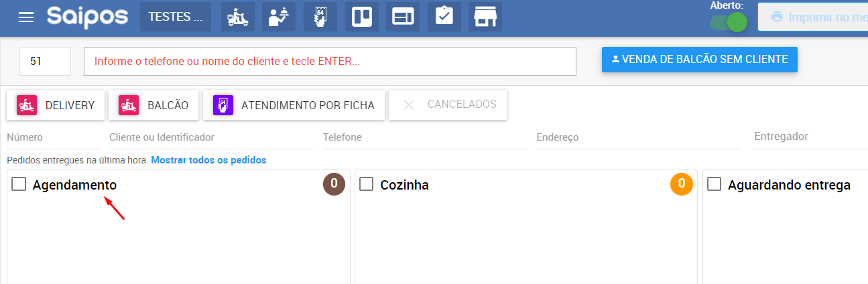Open the TESTES store selector
868x284 pixels.
(x=175, y=17)
